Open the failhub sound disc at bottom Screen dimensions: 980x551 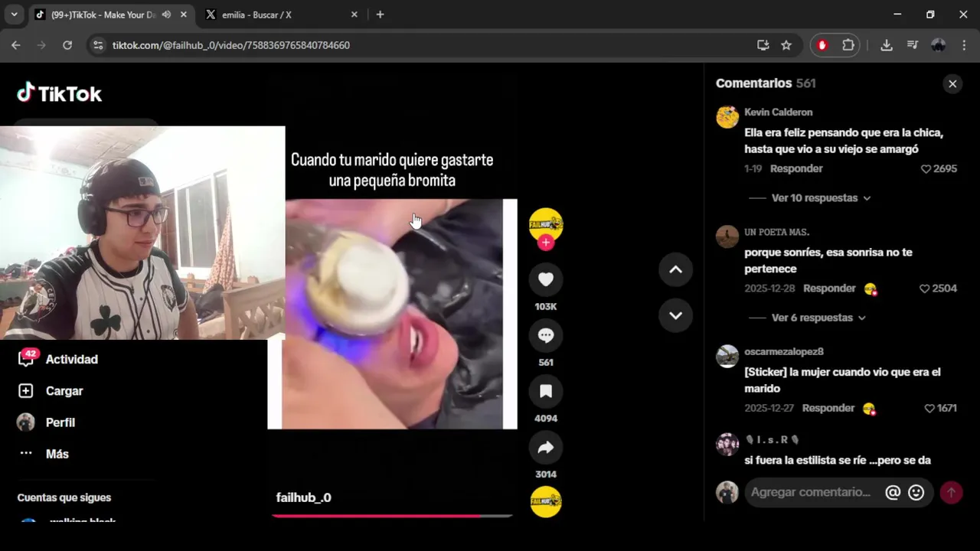[546, 502]
